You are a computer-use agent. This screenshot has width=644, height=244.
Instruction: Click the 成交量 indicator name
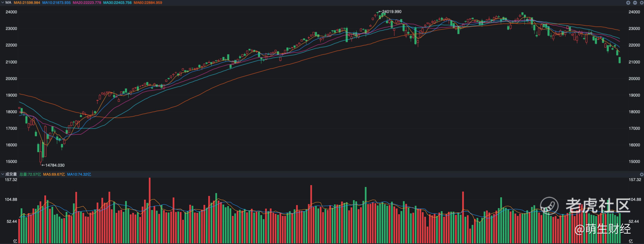pyautogui.click(x=11, y=174)
